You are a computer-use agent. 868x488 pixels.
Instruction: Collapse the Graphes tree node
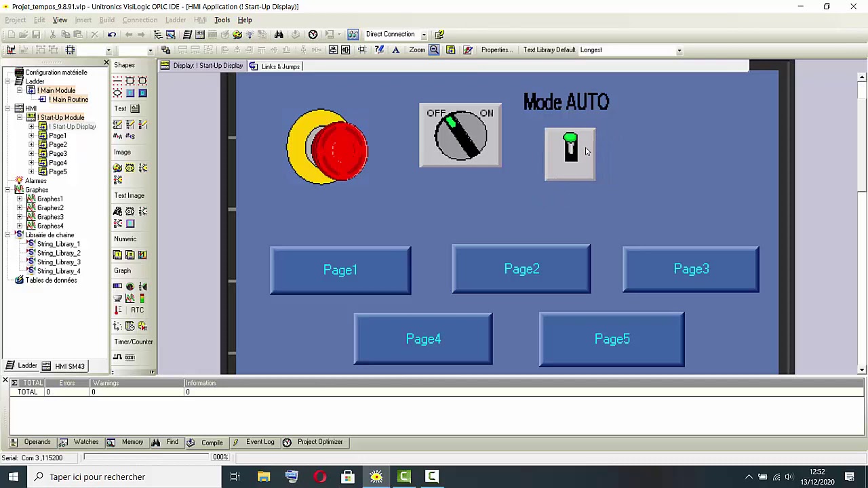pos(8,190)
